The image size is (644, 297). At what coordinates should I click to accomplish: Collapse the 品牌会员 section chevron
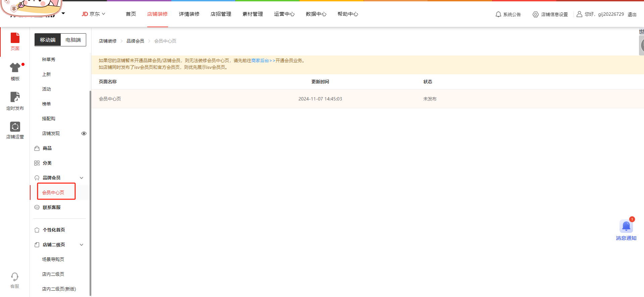(x=82, y=178)
